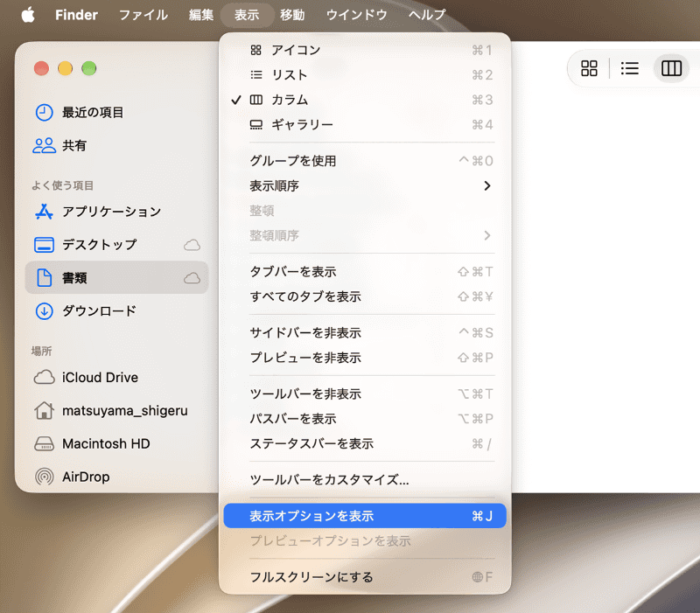The width and height of the screenshot is (700, 613).
Task: Click the red close window button
Action: pyautogui.click(x=41, y=68)
